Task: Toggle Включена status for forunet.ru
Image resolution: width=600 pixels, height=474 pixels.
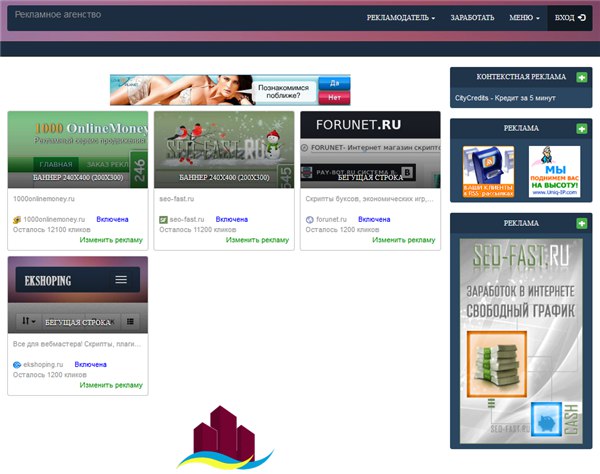Action: (x=374, y=220)
